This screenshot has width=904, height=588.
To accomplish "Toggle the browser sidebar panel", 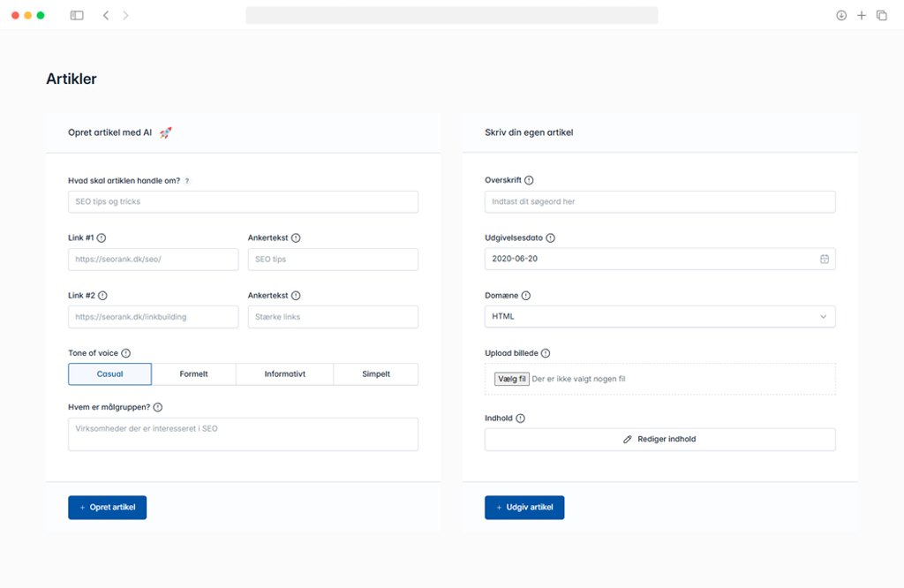I will 77,15.
